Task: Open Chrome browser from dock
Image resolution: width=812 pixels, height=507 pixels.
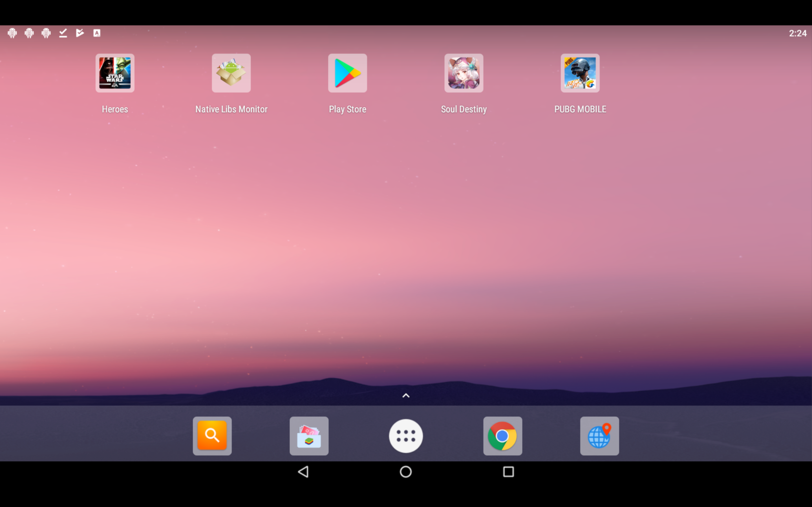Action: click(x=502, y=435)
